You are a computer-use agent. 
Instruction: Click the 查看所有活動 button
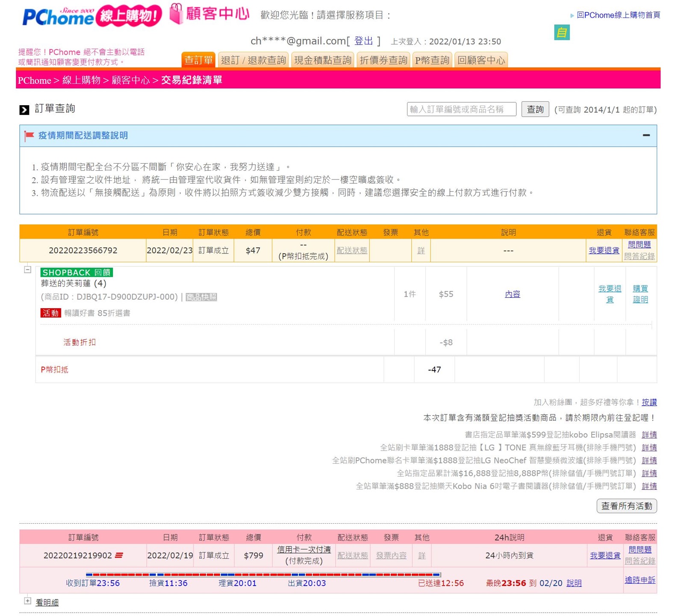point(626,506)
